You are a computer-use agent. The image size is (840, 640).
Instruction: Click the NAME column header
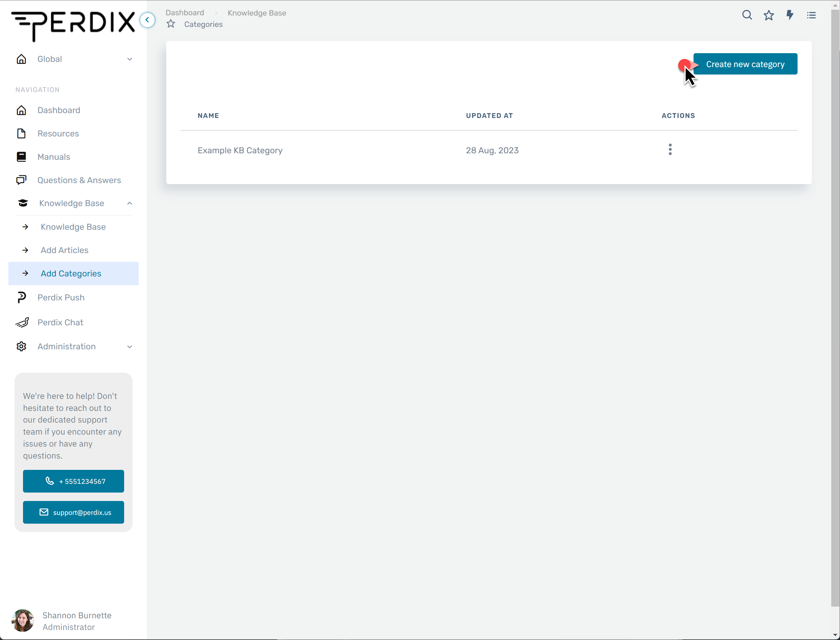click(208, 115)
